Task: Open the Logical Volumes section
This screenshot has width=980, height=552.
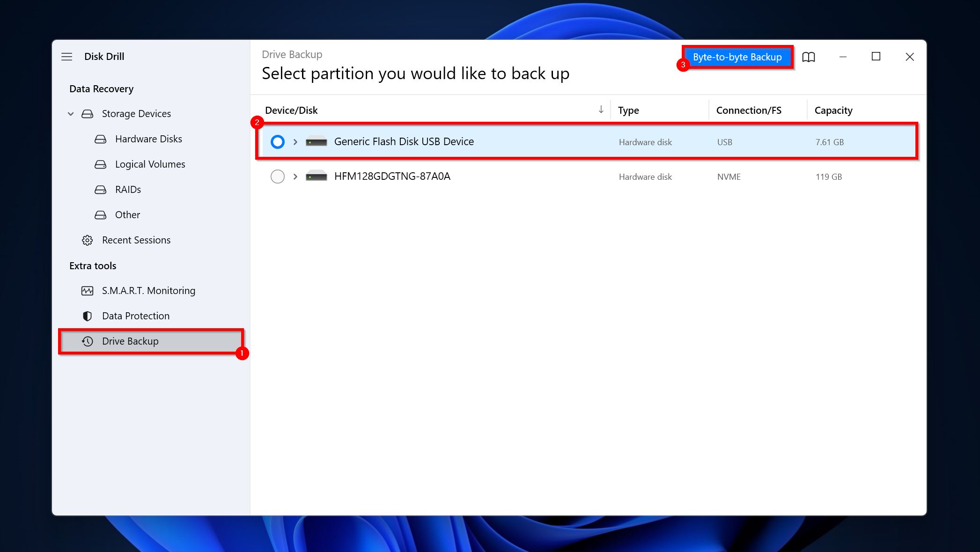Action: tap(150, 163)
